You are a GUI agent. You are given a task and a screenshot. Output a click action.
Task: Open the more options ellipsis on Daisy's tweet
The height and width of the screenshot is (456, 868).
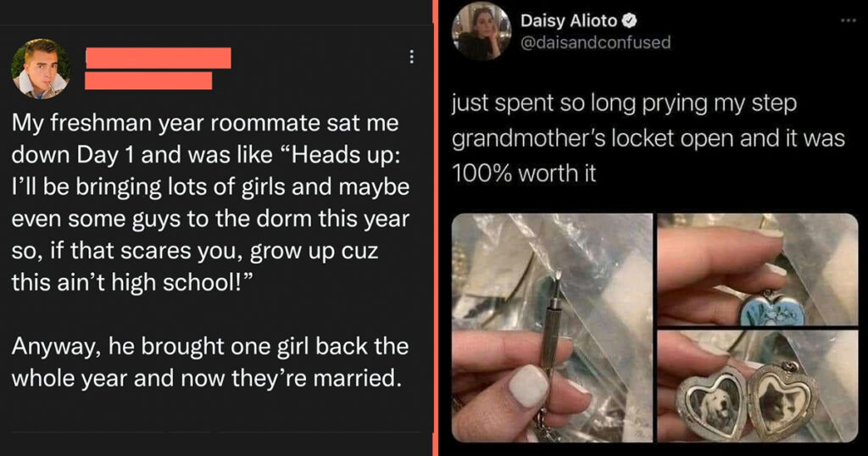848,21
